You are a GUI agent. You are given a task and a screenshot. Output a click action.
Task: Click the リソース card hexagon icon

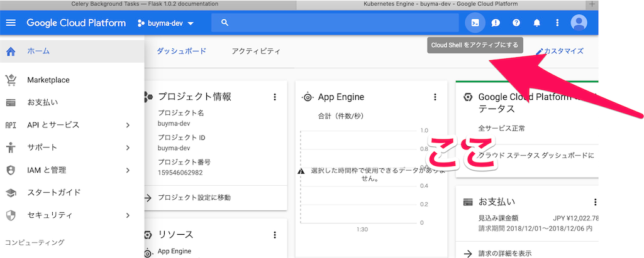coord(147,235)
